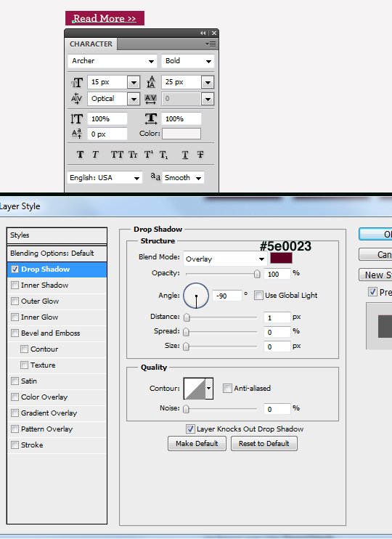The height and width of the screenshot is (539, 392).
Task: Click the Angle value field
Action: [x=226, y=296]
